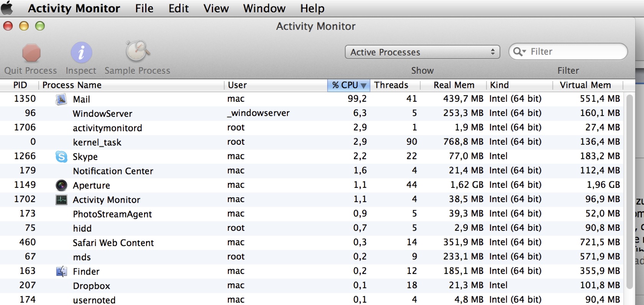644x305 pixels.
Task: Click the Mail app icon in process list
Action: coord(61,99)
